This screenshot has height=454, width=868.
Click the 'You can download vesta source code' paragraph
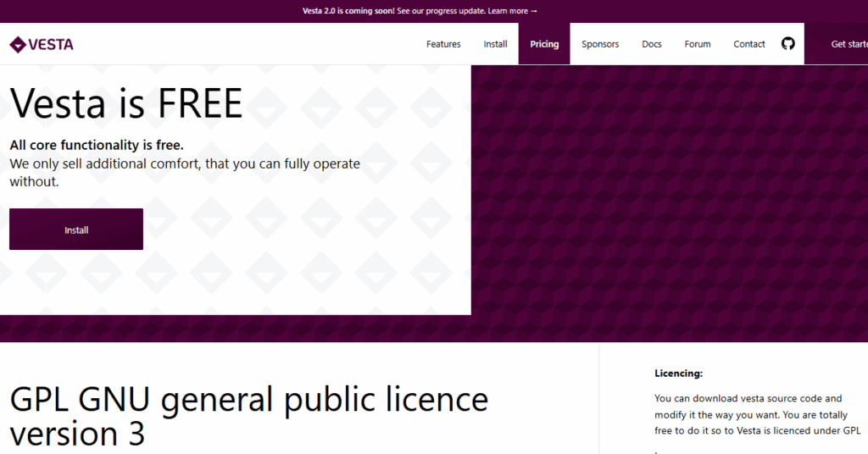757,414
